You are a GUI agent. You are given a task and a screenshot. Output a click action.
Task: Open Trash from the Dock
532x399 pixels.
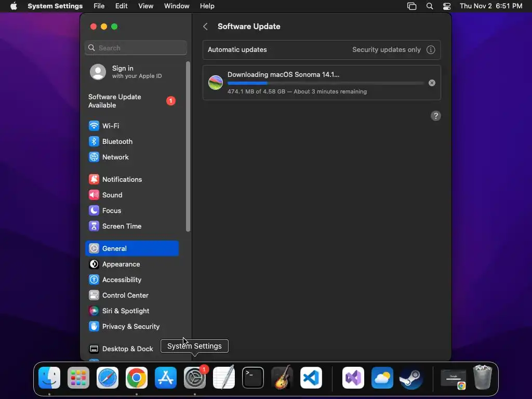pos(483,377)
